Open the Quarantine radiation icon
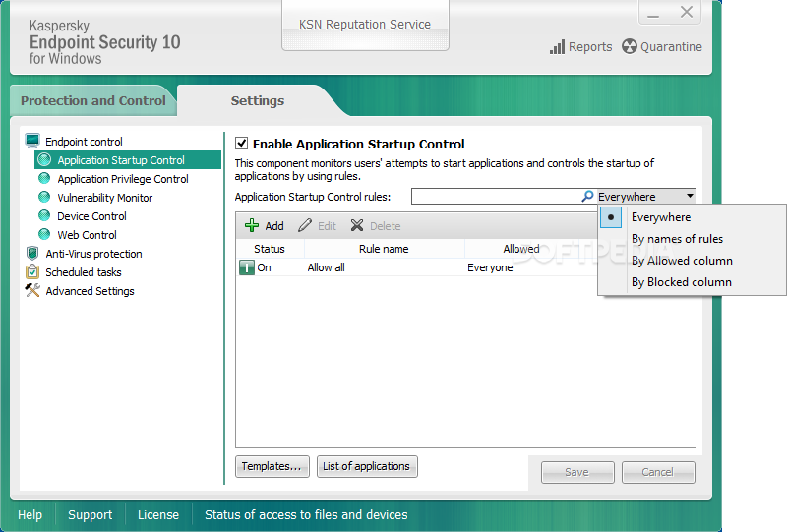The image size is (787, 532). pyautogui.click(x=629, y=46)
